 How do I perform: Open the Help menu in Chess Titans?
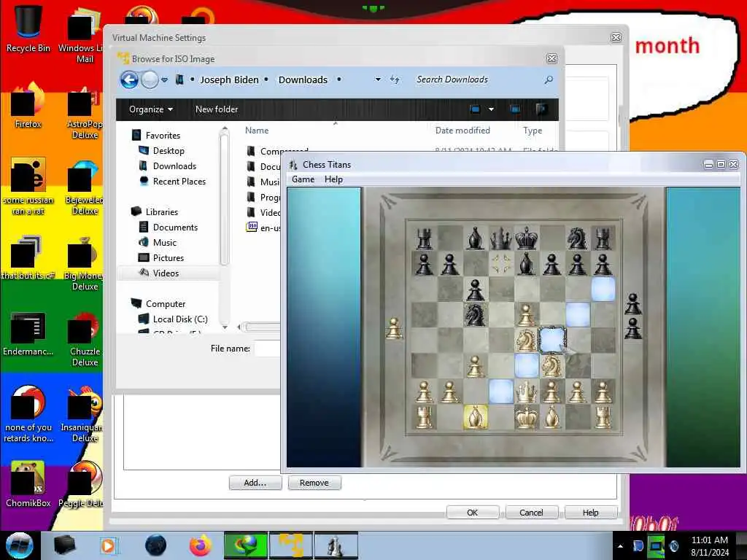(333, 179)
